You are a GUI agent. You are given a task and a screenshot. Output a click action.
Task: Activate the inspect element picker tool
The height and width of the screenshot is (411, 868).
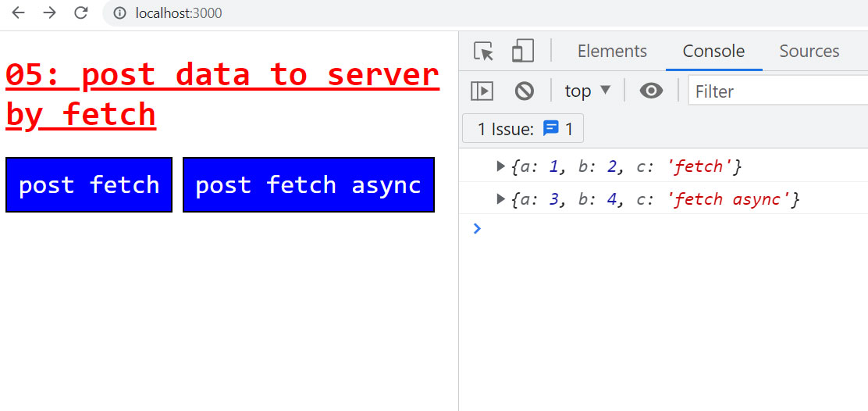point(484,52)
